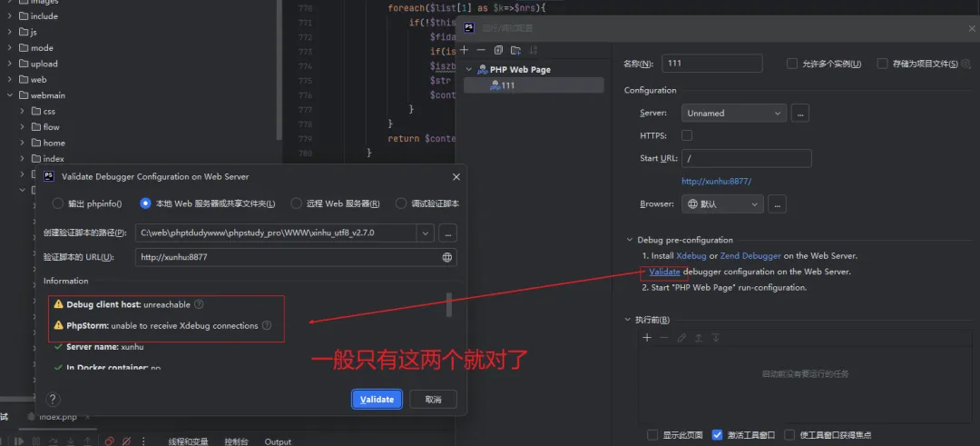This screenshot has width=980, height=446.
Task: Toggle the HTTPS checkbox
Action: tap(687, 135)
